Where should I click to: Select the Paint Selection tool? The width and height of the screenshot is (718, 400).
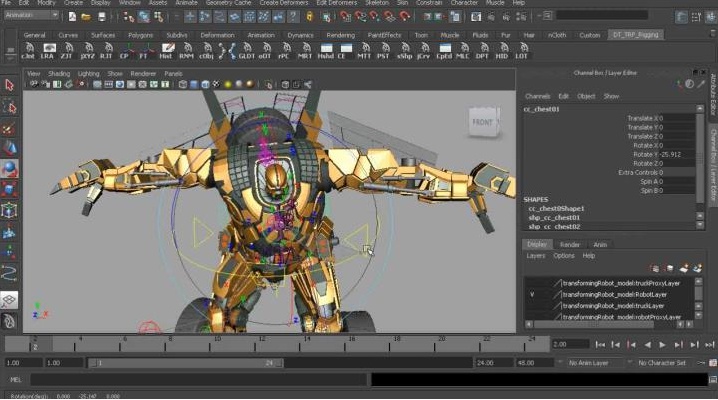click(9, 128)
